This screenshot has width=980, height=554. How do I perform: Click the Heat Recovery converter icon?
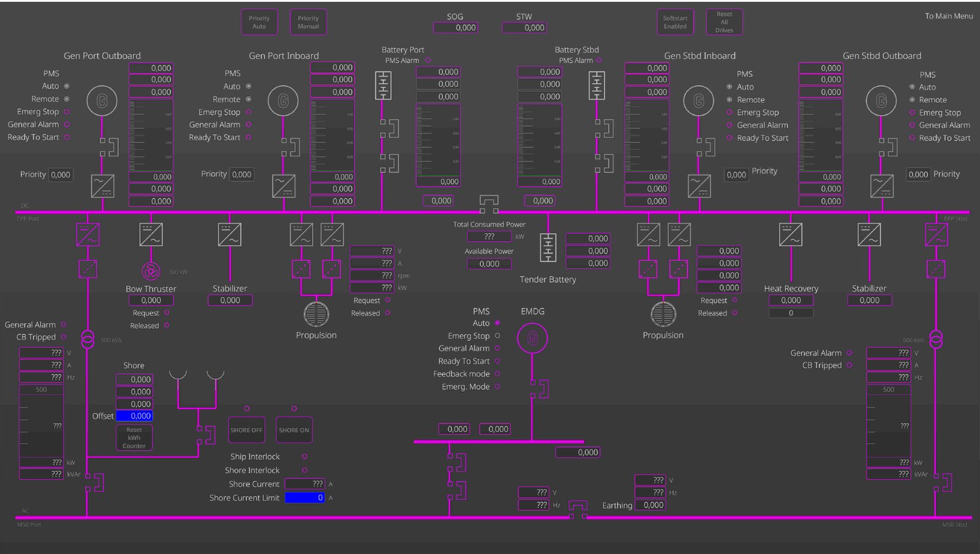pyautogui.click(x=791, y=234)
